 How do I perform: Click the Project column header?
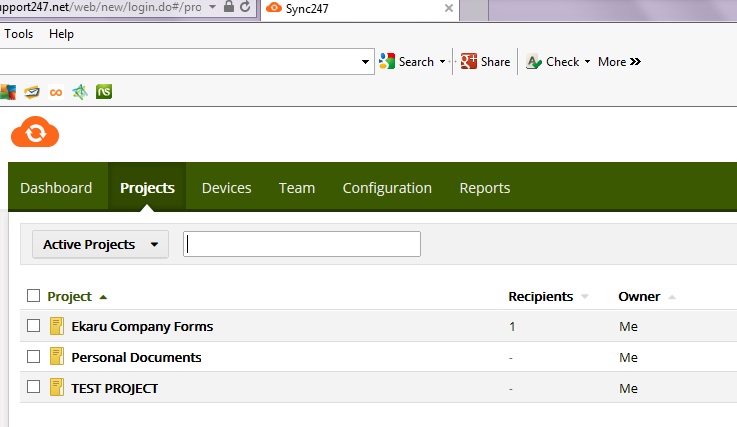coord(70,296)
